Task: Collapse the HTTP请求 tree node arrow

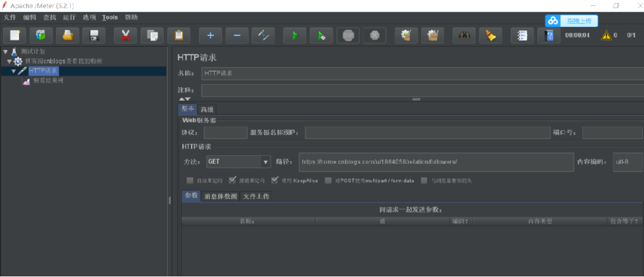Action: (14, 71)
